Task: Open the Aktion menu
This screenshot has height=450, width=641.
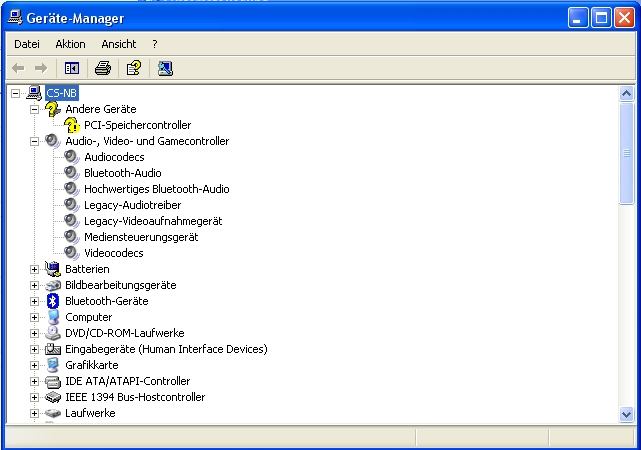Action: click(x=70, y=44)
